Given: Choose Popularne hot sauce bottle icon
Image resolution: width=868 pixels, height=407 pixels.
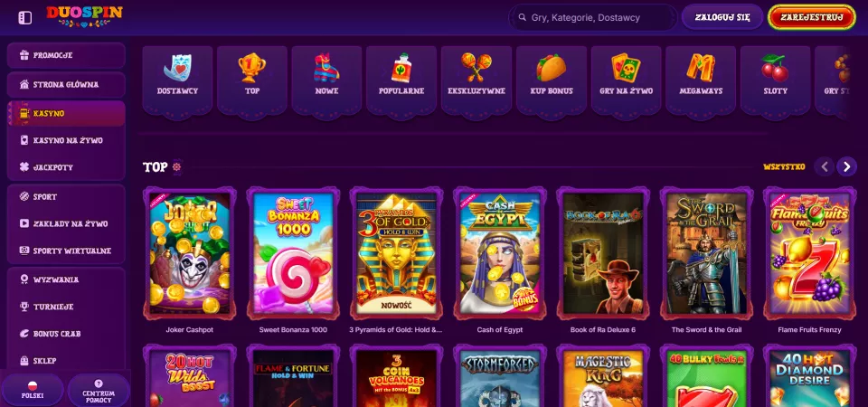Looking at the screenshot, I should [401, 68].
